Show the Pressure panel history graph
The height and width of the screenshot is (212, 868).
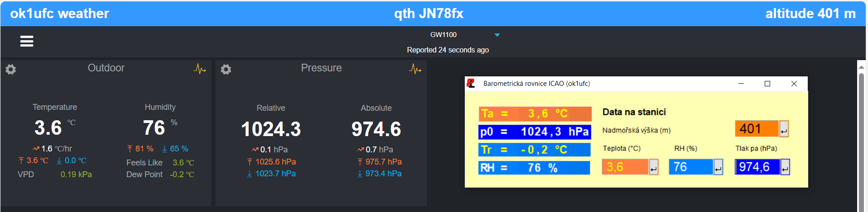(x=415, y=69)
